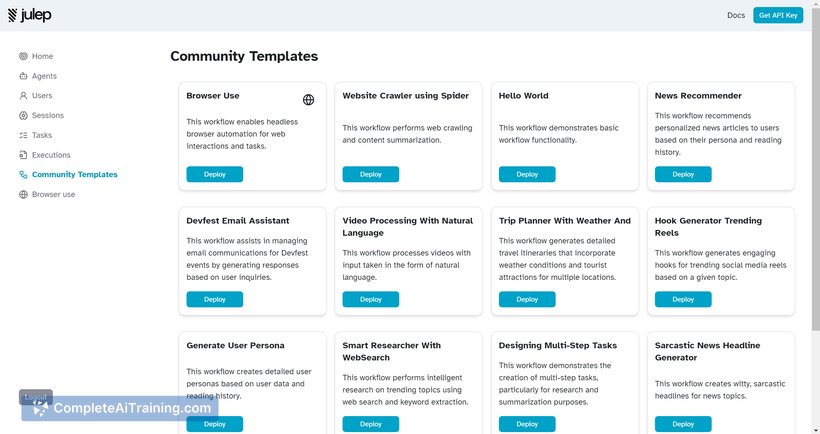820x434 pixels.
Task: Open Browser use sidebar label
Action: pos(53,195)
